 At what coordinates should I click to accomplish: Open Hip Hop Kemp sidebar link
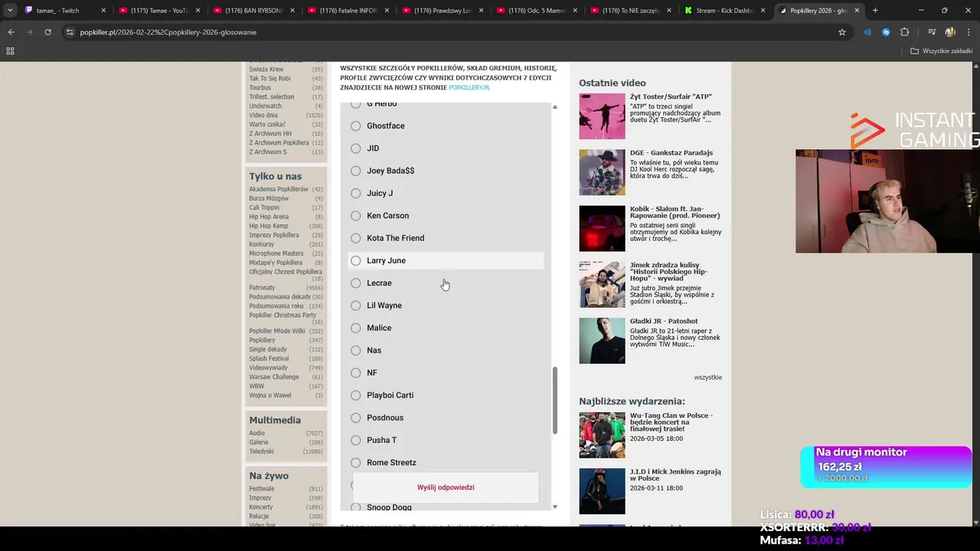pyautogui.click(x=269, y=226)
